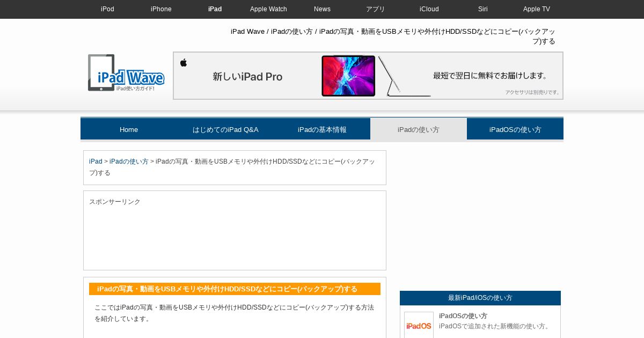Select iPad in the top navigation bar

(x=215, y=9)
